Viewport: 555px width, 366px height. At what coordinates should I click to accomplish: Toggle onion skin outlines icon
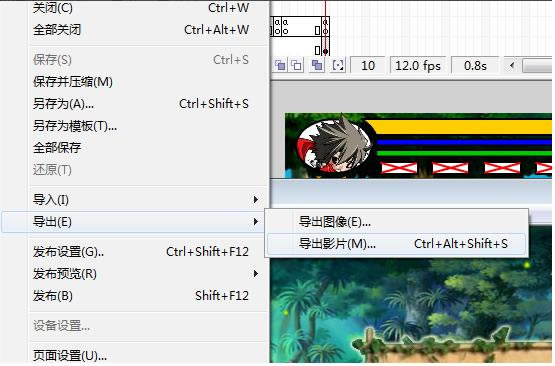click(x=297, y=65)
